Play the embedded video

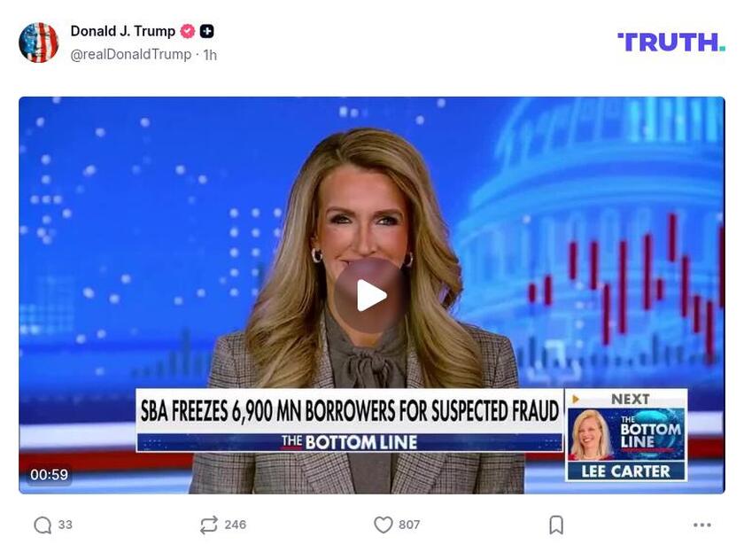pyautogui.click(x=370, y=296)
